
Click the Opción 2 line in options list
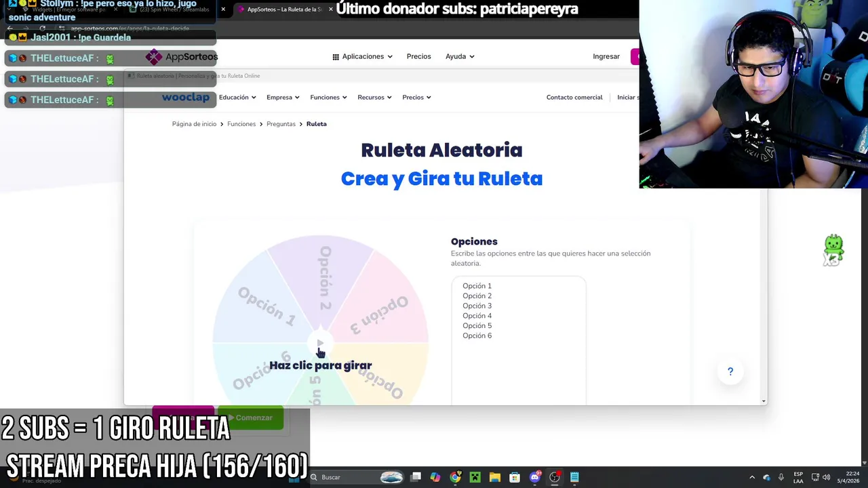477,296
